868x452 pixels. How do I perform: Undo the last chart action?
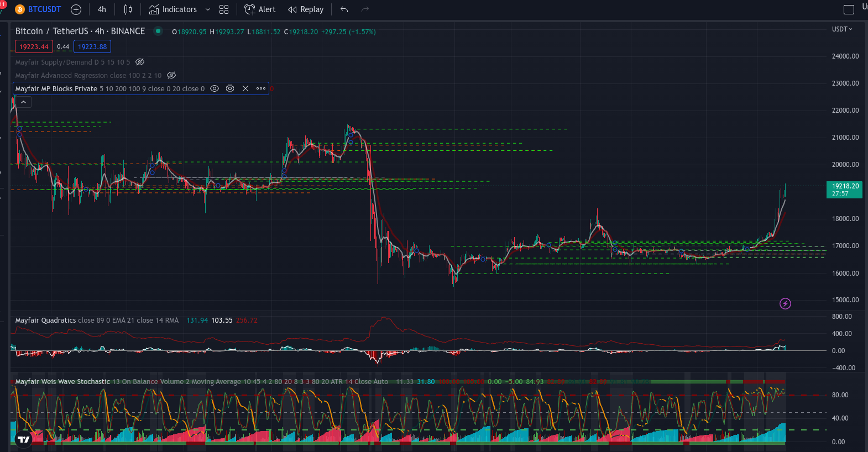[x=344, y=9]
